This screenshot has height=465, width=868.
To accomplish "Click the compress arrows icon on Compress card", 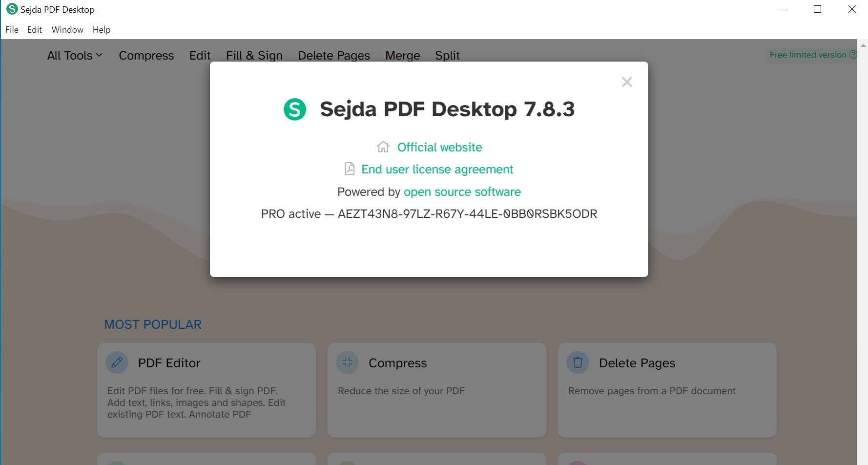I will tap(348, 362).
